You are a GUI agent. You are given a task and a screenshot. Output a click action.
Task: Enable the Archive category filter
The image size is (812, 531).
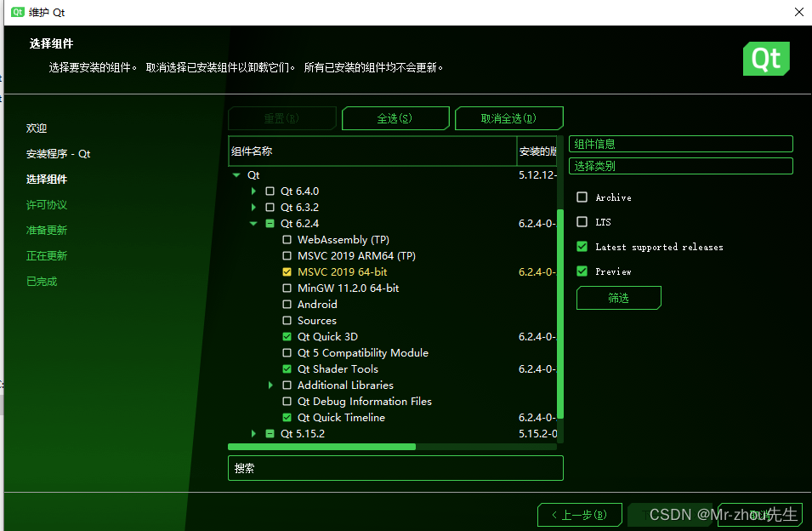[x=582, y=197]
